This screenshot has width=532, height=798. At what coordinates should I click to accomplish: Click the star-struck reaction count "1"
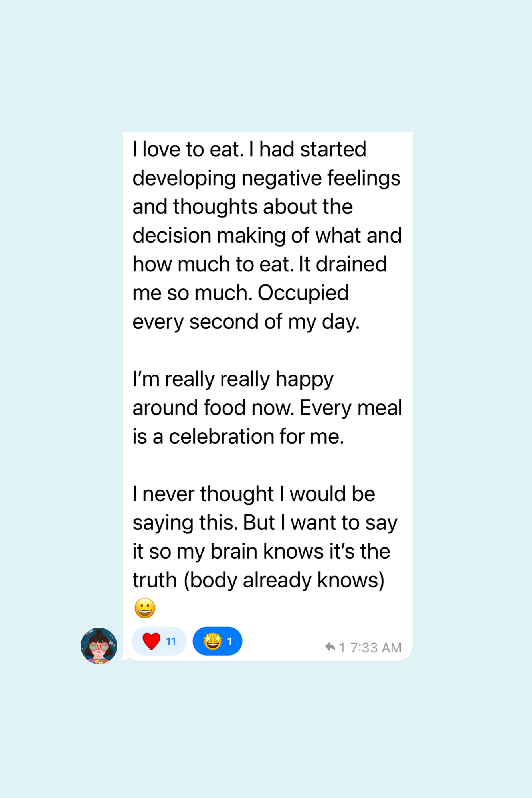tap(229, 642)
